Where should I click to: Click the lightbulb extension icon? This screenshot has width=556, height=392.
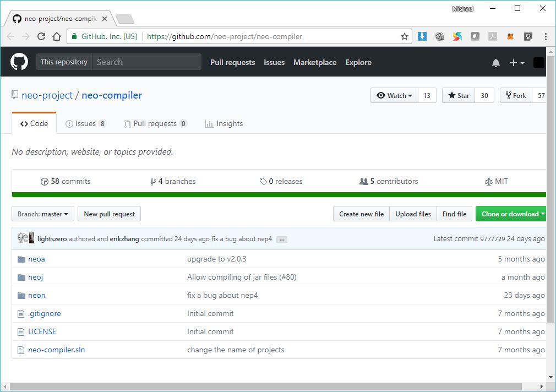pos(528,36)
